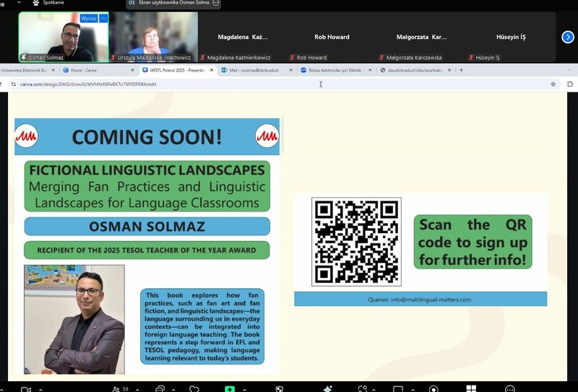Screen dimensions: 578x392
Task: Expand the share screen options arrow
Action: tap(244, 389)
